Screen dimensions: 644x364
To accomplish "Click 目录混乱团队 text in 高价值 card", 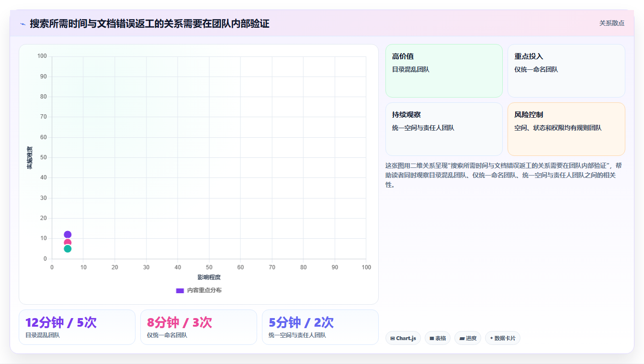I will tap(411, 69).
